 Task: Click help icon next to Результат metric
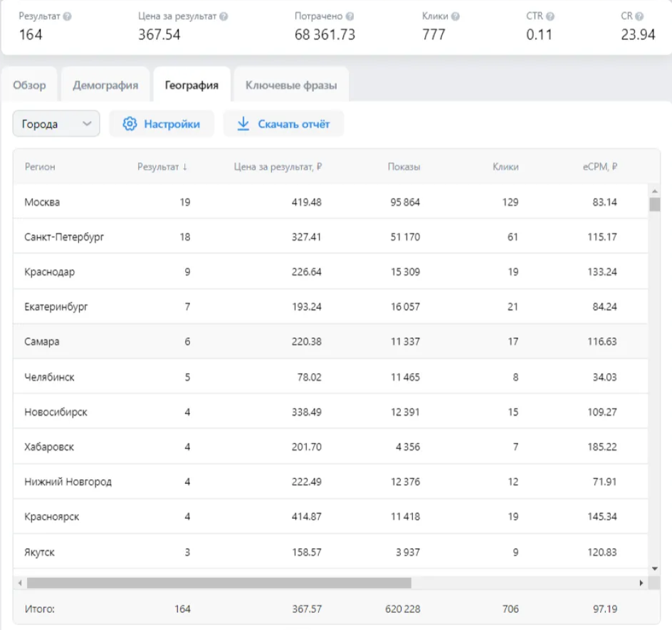(68, 16)
